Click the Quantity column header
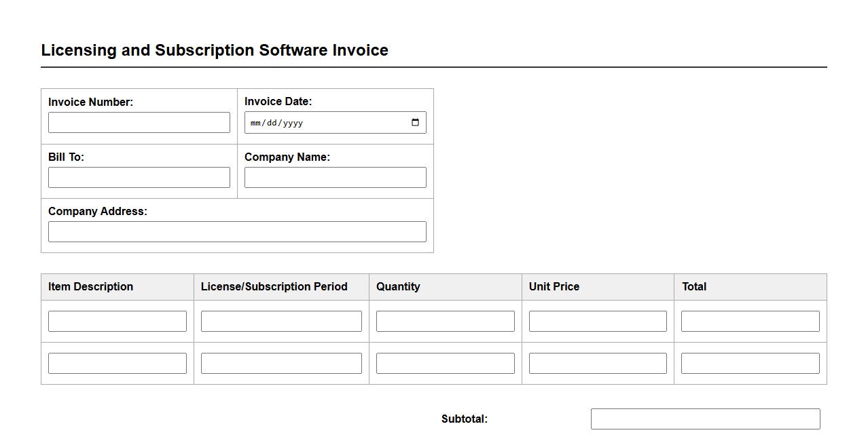This screenshot has width=868, height=441. point(398,287)
